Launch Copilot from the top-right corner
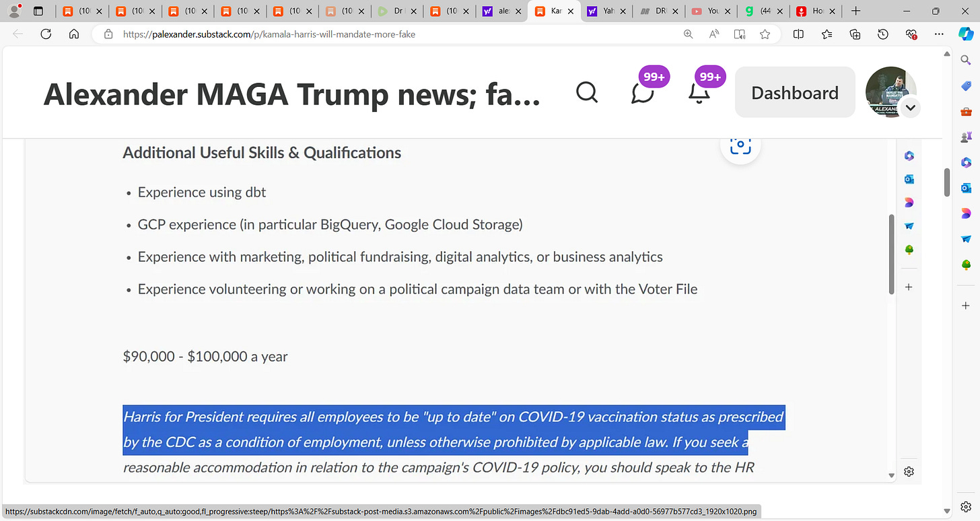Screen dimensions: 980x521 965,34
